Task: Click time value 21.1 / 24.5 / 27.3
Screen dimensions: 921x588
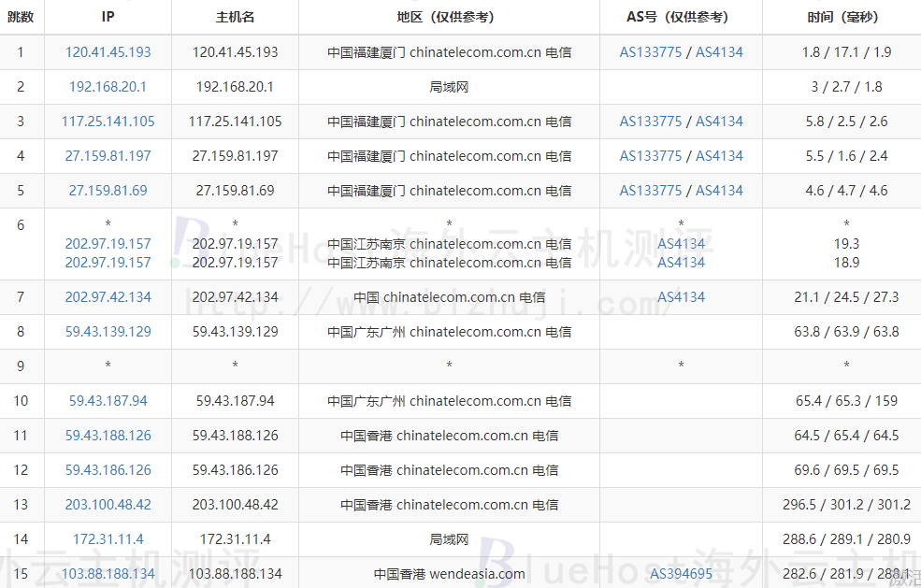Action: click(846, 297)
